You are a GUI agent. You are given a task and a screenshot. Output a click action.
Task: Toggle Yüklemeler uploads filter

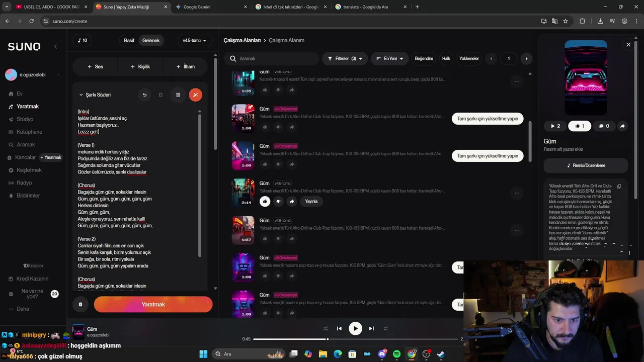coord(469,58)
